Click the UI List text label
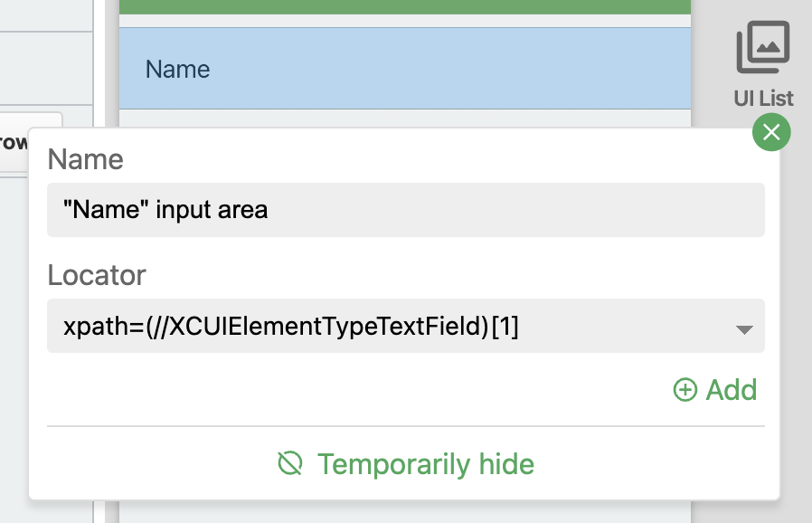The image size is (812, 523). 763,99
